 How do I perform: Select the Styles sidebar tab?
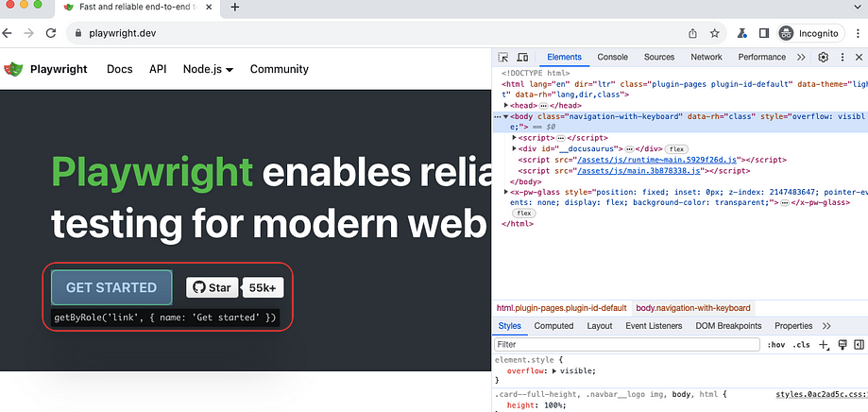tap(509, 326)
